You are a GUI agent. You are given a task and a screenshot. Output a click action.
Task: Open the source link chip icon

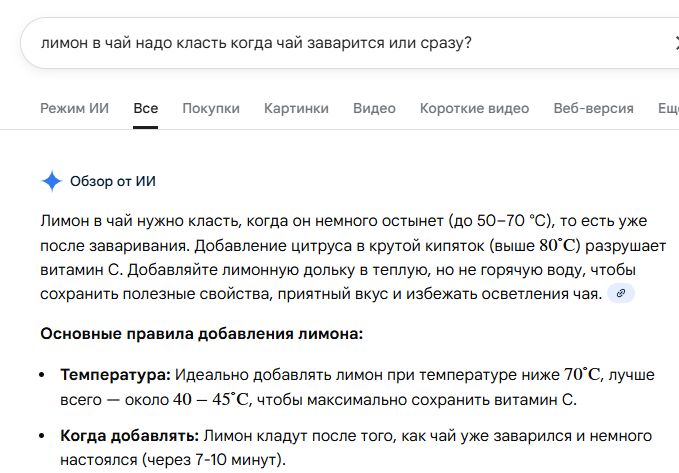pyautogui.click(x=621, y=293)
